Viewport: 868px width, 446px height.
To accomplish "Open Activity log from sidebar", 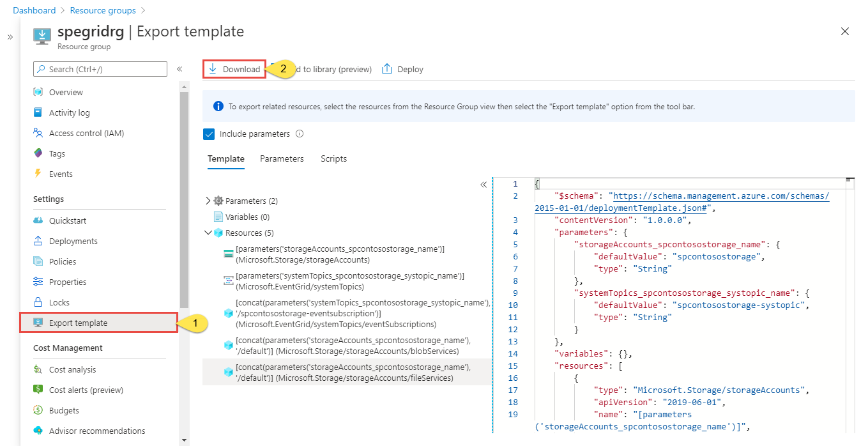I will (x=70, y=112).
